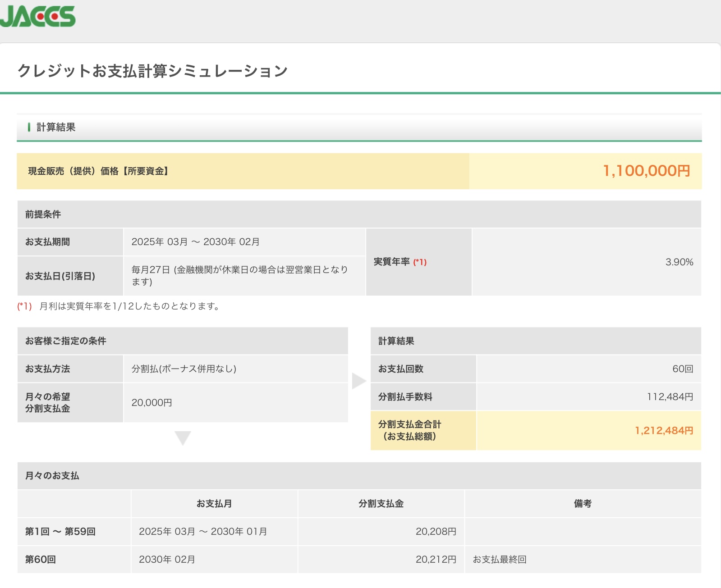Screen dimensions: 721x588
Task: Click the JACCS logo
Action: click(x=37, y=17)
